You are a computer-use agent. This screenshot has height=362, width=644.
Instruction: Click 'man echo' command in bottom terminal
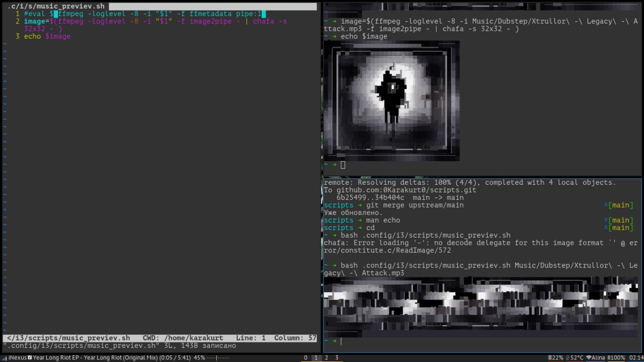[383, 221]
